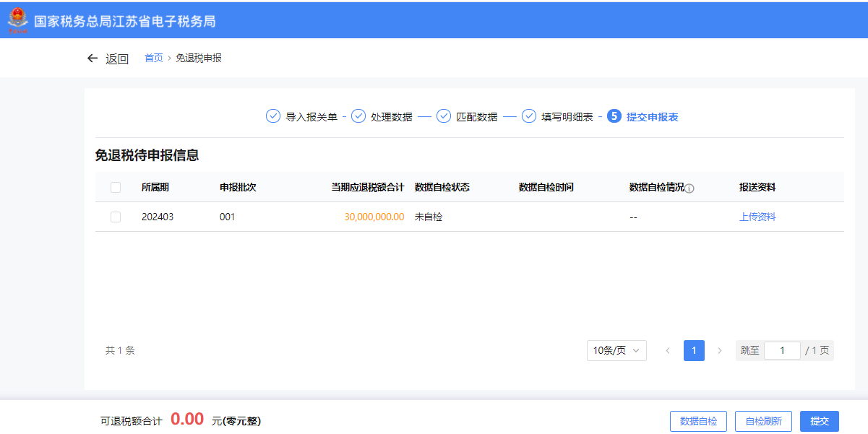The image size is (868, 434).
Task: Go to the previous page arrow
Action: tap(668, 350)
